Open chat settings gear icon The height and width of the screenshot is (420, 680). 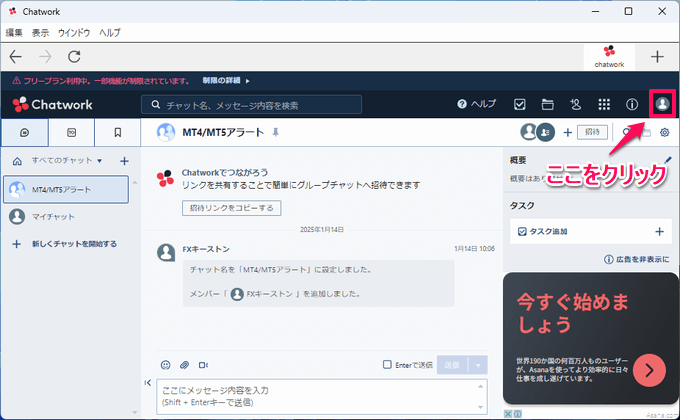point(664,132)
